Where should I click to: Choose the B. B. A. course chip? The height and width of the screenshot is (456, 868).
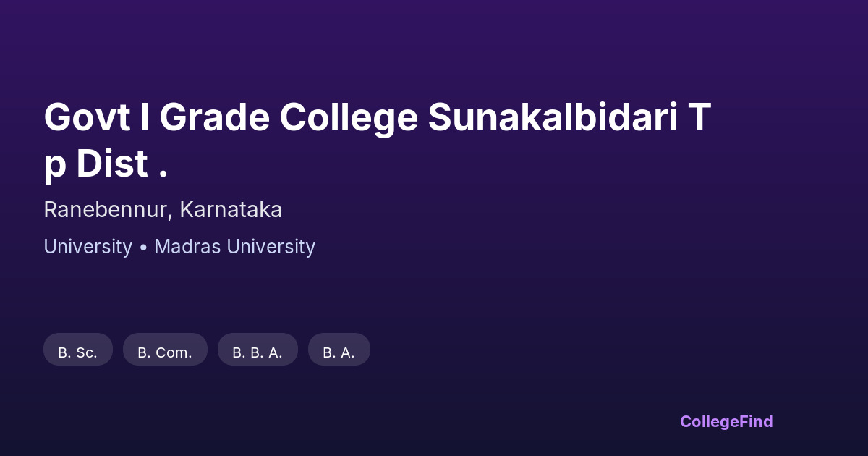click(258, 352)
